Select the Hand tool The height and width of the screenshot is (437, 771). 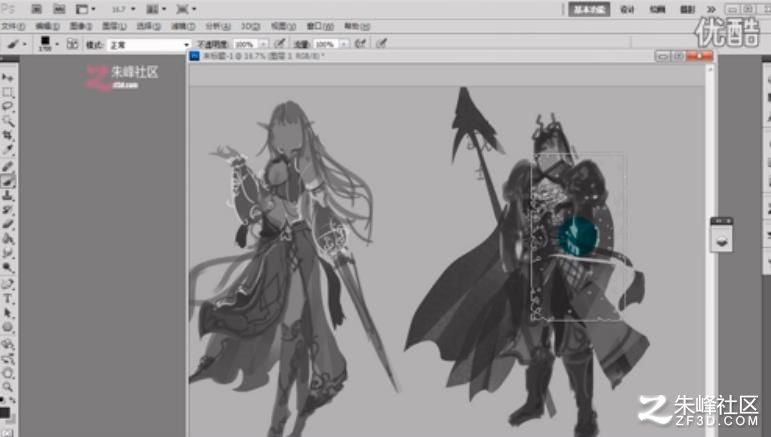7,373
